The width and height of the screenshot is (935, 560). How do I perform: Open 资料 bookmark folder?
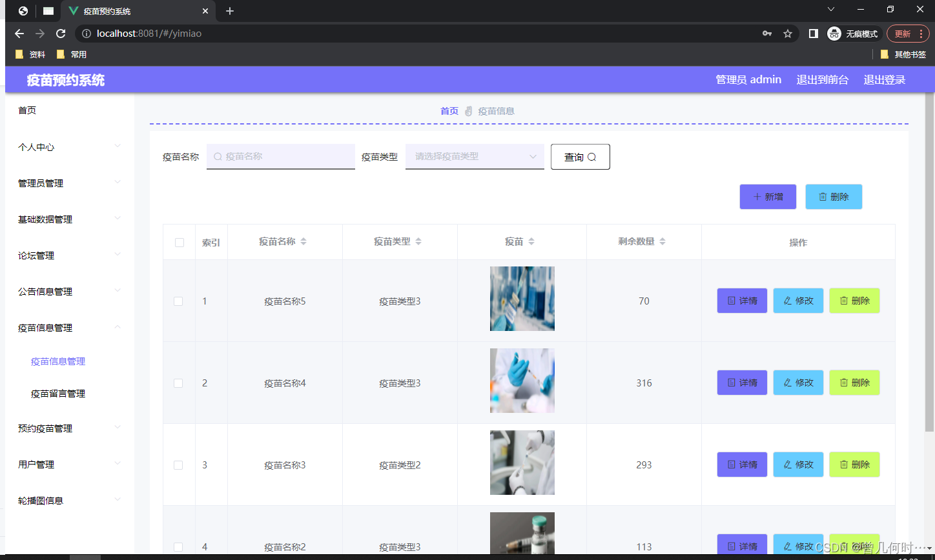(x=30, y=54)
